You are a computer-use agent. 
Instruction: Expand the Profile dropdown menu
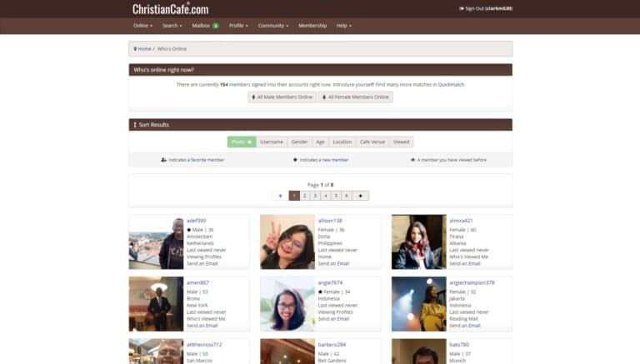coord(238,25)
